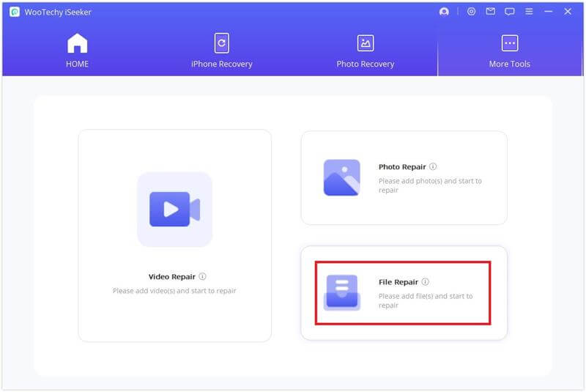Click 'Please add file(s) and start to repair'
Screen dimensions: 586x392
tap(426, 300)
